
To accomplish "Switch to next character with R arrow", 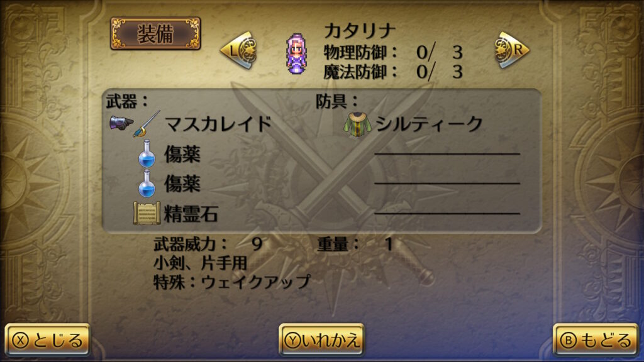I will (x=512, y=50).
